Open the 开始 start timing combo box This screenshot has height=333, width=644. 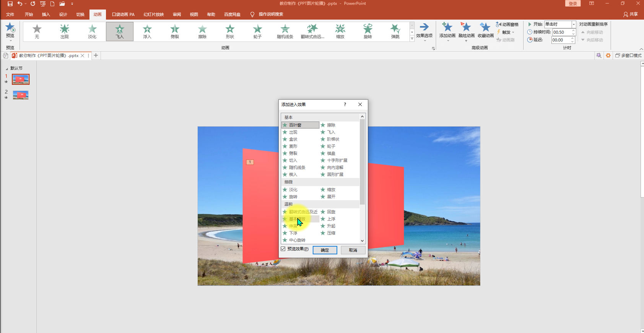(560, 24)
